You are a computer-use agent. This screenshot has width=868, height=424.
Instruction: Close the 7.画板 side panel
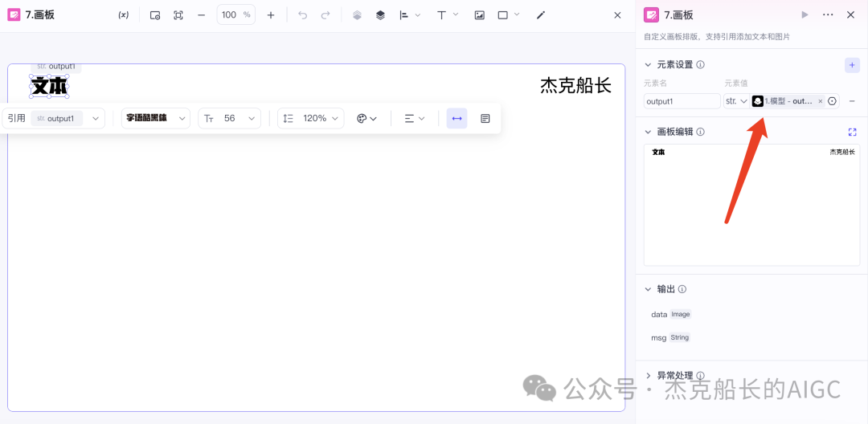(x=851, y=15)
